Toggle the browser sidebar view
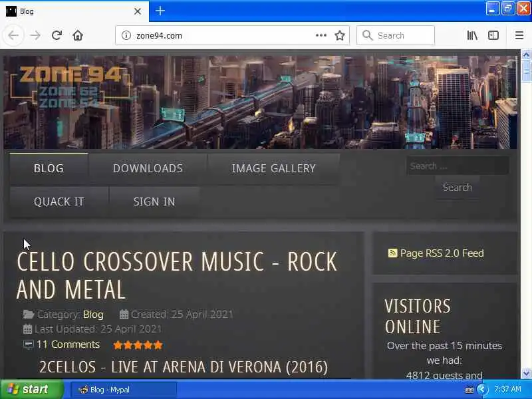The width and height of the screenshot is (532, 399). tap(493, 35)
